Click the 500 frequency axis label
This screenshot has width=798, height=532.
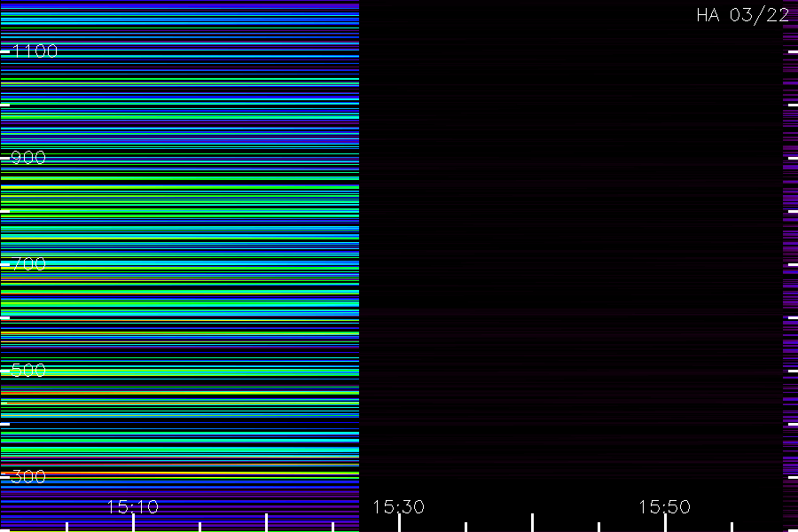pyautogui.click(x=28, y=370)
